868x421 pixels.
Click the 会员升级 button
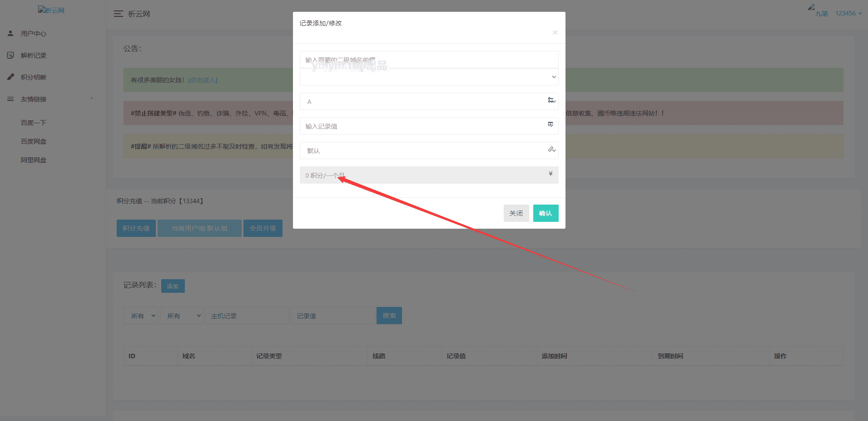tap(263, 228)
